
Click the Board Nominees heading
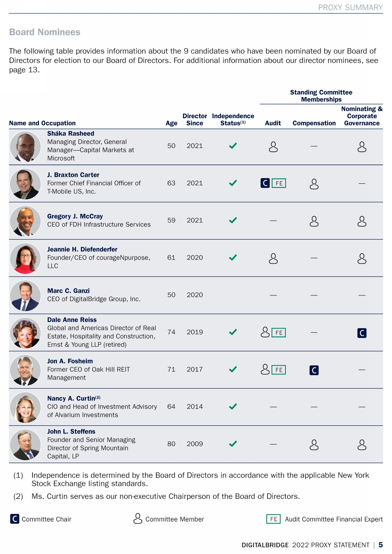pyautogui.click(x=45, y=32)
